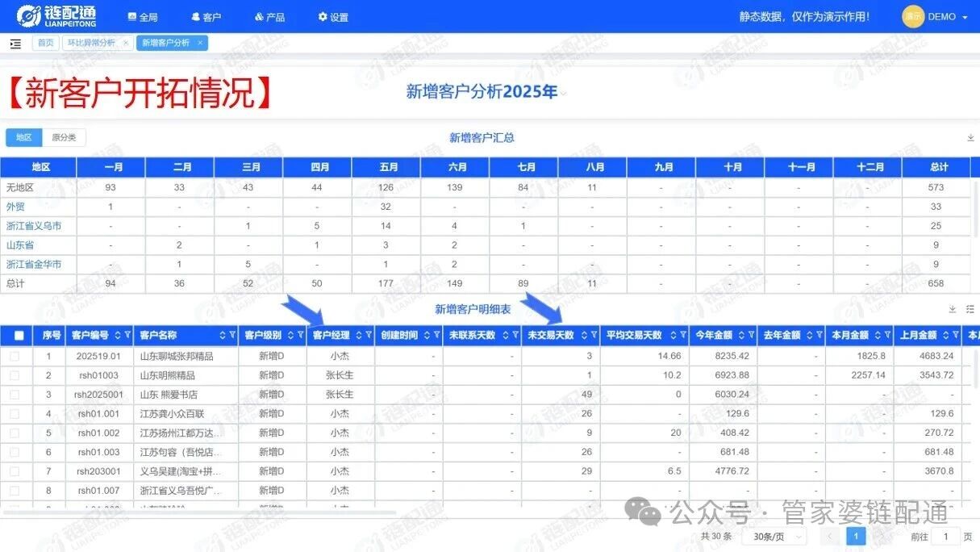The height and width of the screenshot is (552, 980).
Task: Click the download icon beside 新增客户汇总
Action: click(970, 138)
